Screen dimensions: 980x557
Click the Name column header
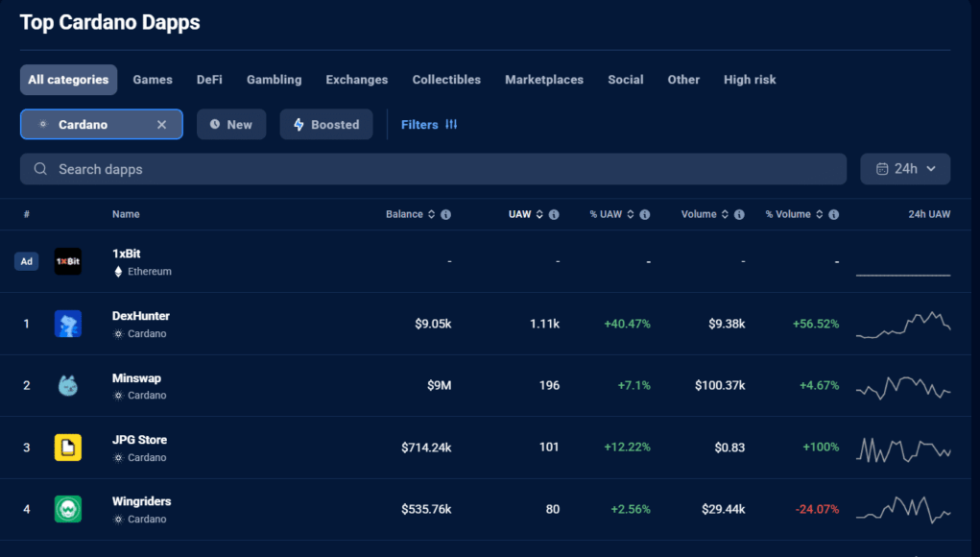point(126,214)
